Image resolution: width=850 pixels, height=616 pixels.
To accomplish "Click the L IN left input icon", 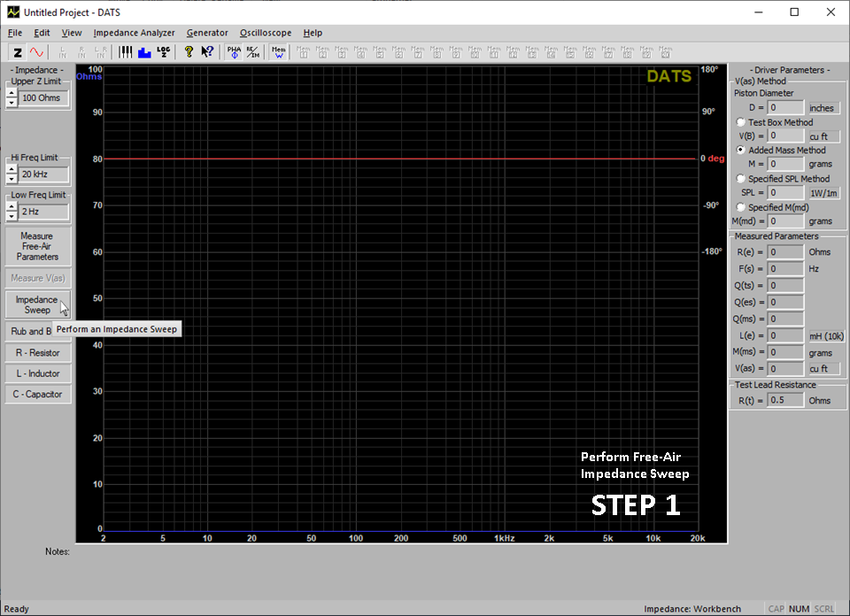I will pyautogui.click(x=63, y=52).
